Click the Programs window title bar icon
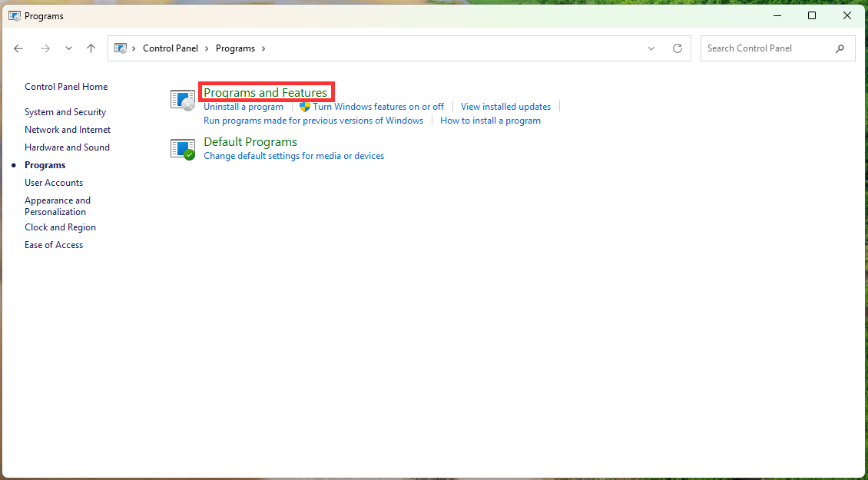Image resolution: width=868 pixels, height=480 pixels. point(15,16)
